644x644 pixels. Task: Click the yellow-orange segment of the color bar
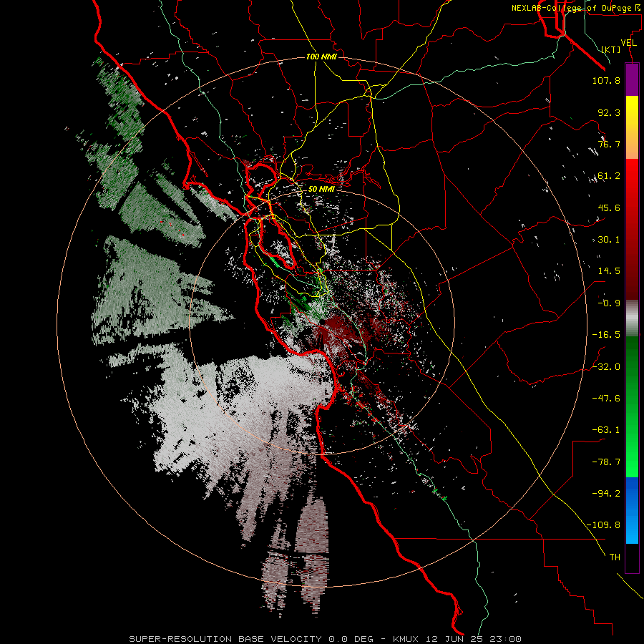point(632,127)
